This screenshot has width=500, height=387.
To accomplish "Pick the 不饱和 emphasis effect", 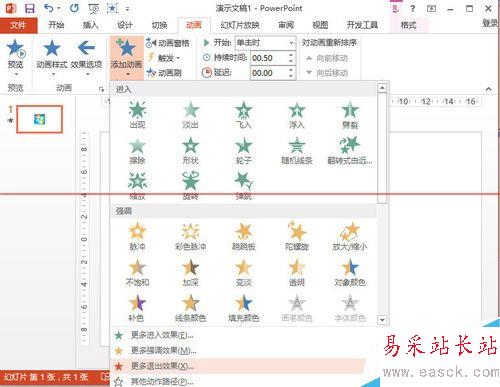I will pyautogui.click(x=137, y=273).
